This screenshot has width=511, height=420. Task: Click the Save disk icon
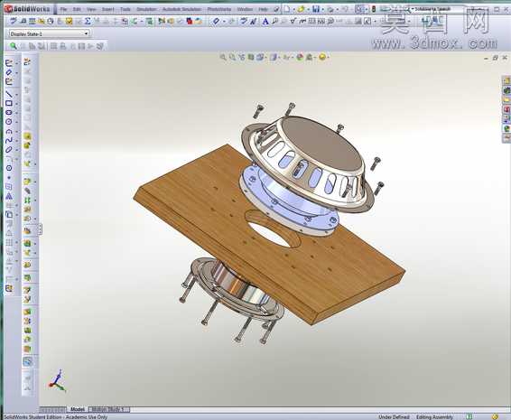click(x=316, y=9)
